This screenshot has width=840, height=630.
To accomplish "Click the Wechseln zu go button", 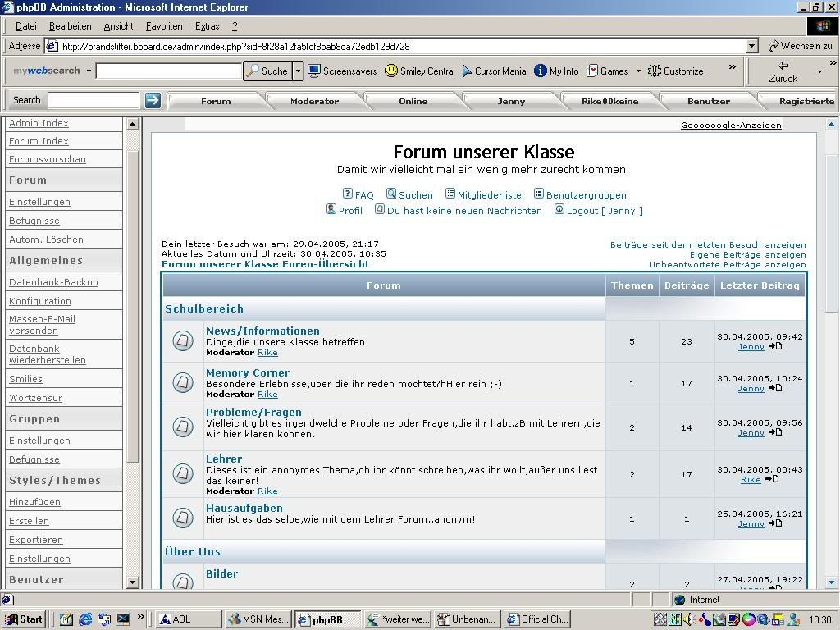I will [801, 46].
